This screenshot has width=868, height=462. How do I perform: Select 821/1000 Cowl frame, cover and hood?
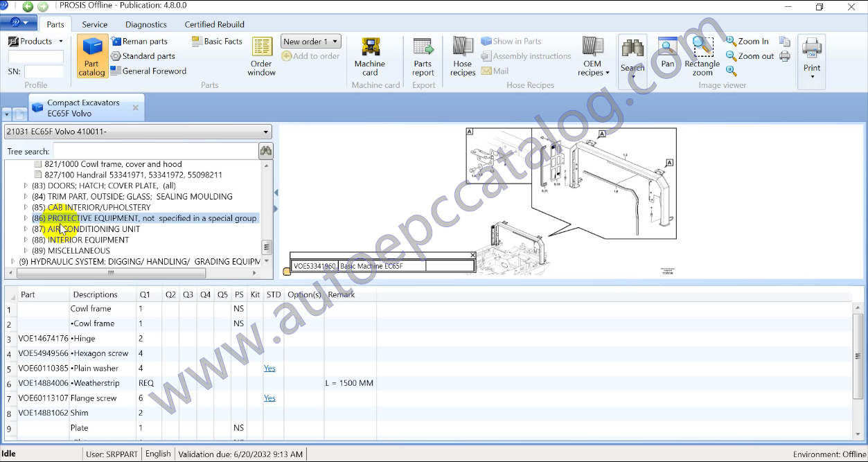pyautogui.click(x=113, y=164)
